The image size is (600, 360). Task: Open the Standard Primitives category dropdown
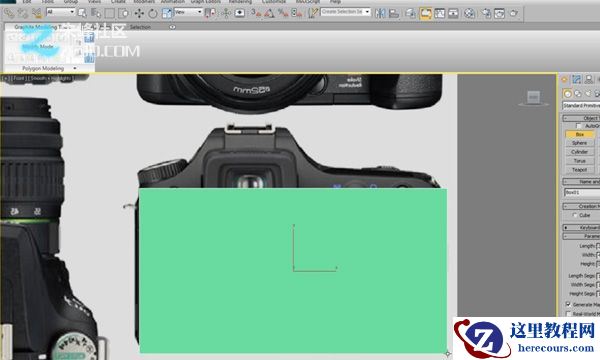(581, 105)
